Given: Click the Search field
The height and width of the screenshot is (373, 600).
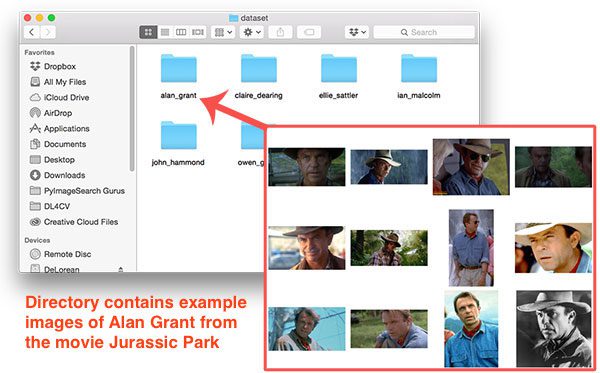Looking at the screenshot, I should point(424,32).
